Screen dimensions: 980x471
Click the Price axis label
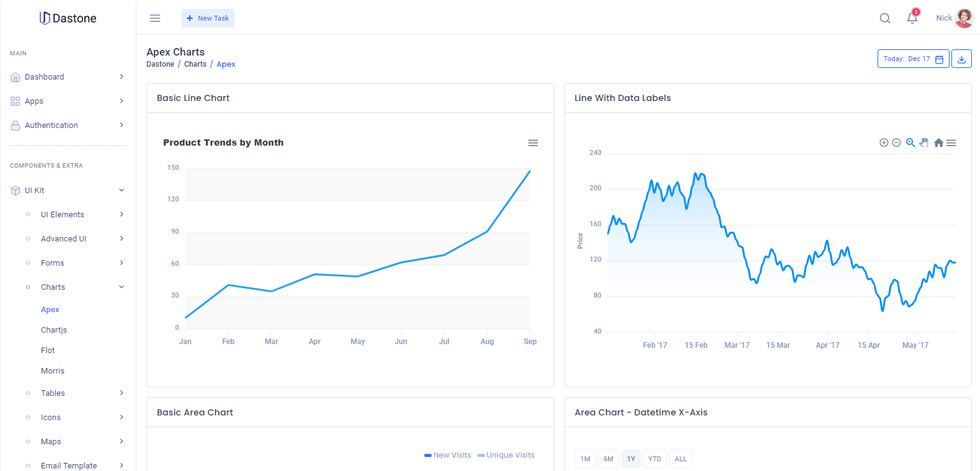pyautogui.click(x=580, y=241)
